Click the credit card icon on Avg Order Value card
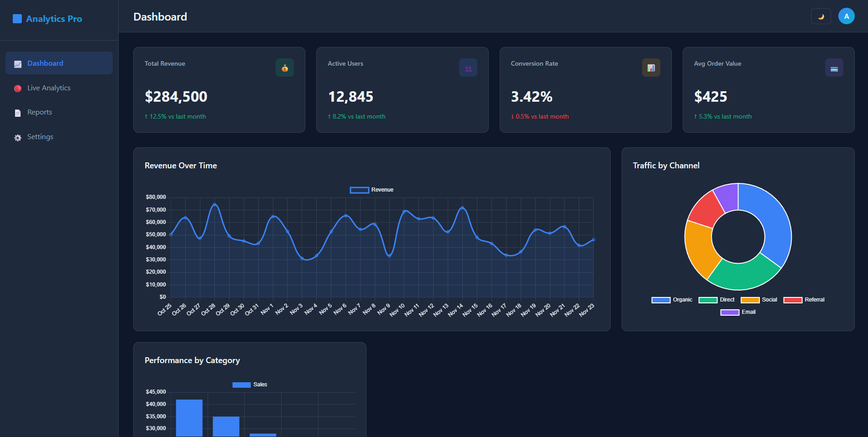 click(x=835, y=68)
